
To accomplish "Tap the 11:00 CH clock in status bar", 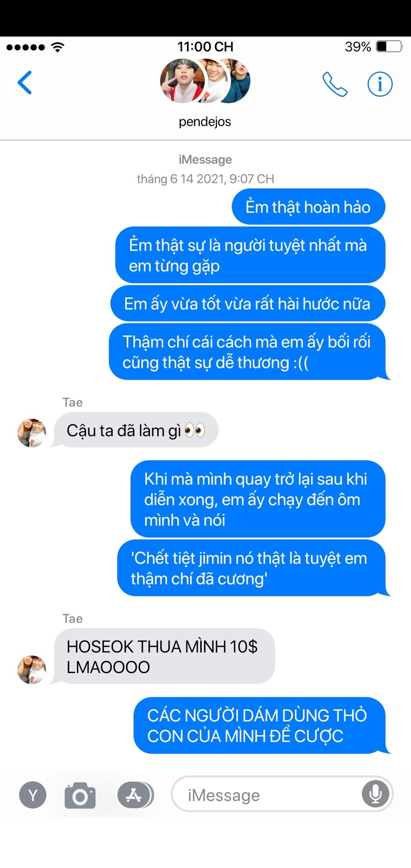I will tap(205, 47).
